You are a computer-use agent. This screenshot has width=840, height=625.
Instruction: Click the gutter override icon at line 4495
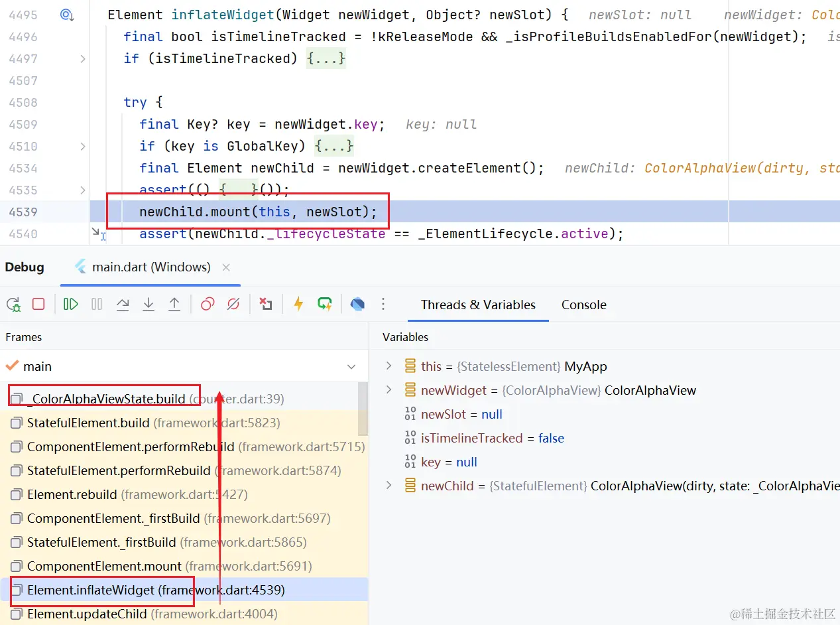click(x=66, y=15)
